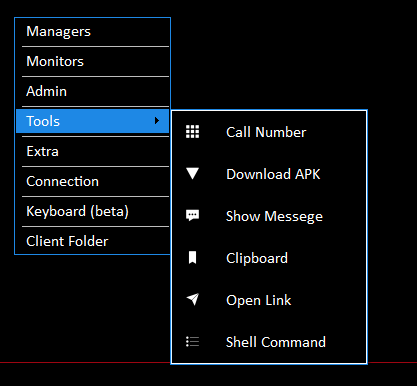417x386 pixels.
Task: Select the Call Number label
Action: point(266,132)
